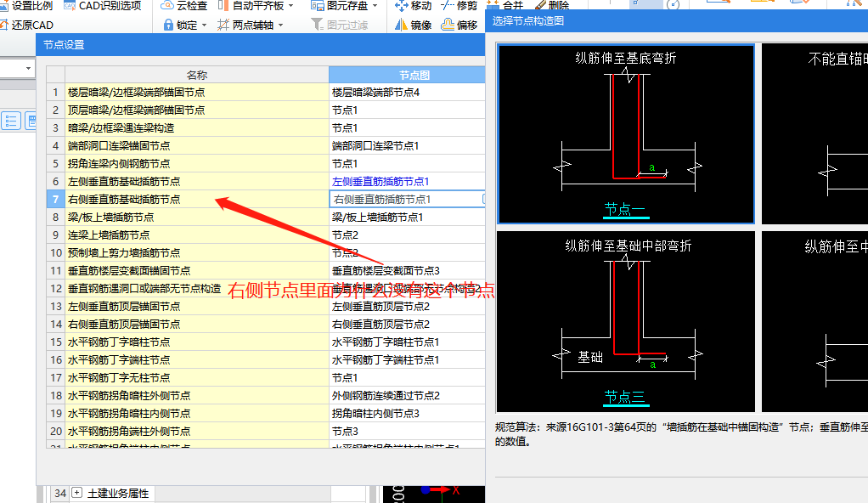Select row 水平钢筋拐角端柱外侧节点
The height and width of the screenshot is (503, 868).
(196, 431)
